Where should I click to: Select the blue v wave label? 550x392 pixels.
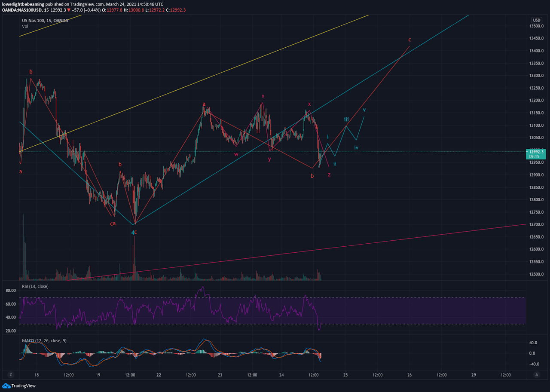pyautogui.click(x=364, y=110)
